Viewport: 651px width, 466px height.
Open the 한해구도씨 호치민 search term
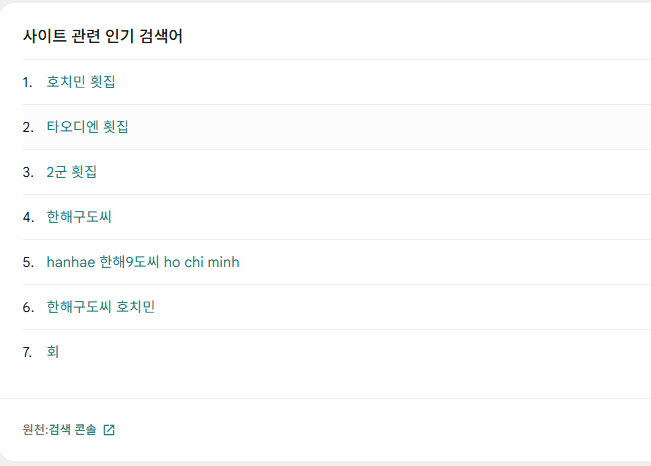click(100, 307)
